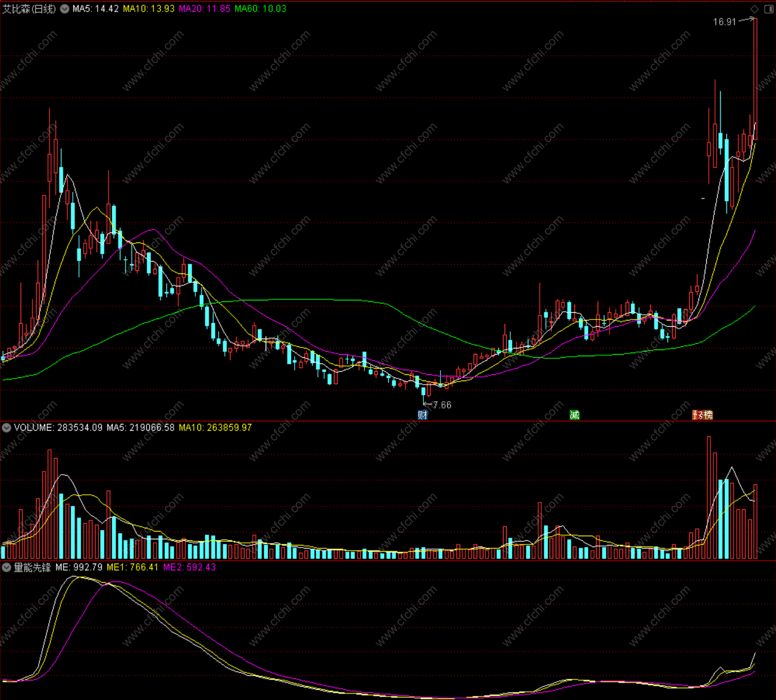Open the VOLUME indicator dropdown arrow
The width and height of the screenshot is (776, 700).
pyautogui.click(x=7, y=428)
